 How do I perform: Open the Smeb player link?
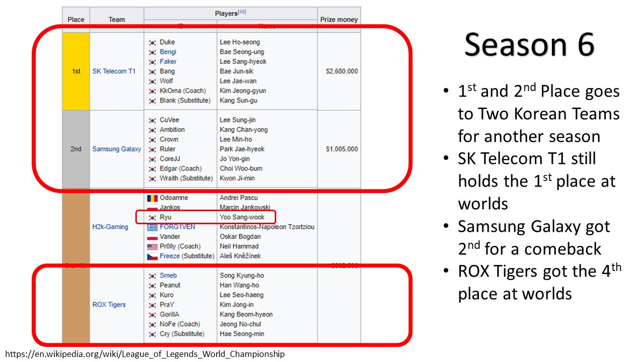click(x=168, y=276)
